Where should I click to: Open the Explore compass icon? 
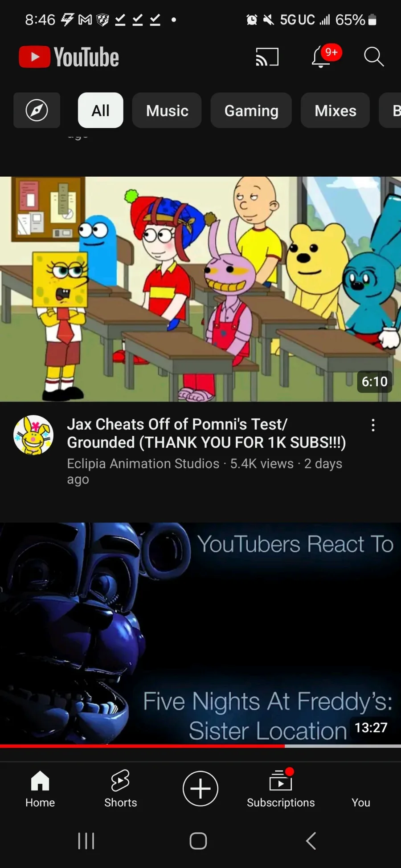(37, 110)
